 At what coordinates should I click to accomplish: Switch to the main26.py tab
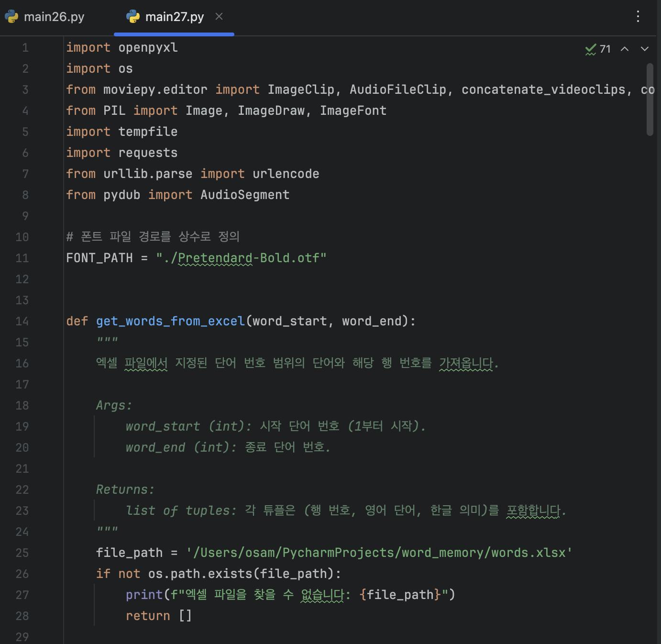point(54,17)
